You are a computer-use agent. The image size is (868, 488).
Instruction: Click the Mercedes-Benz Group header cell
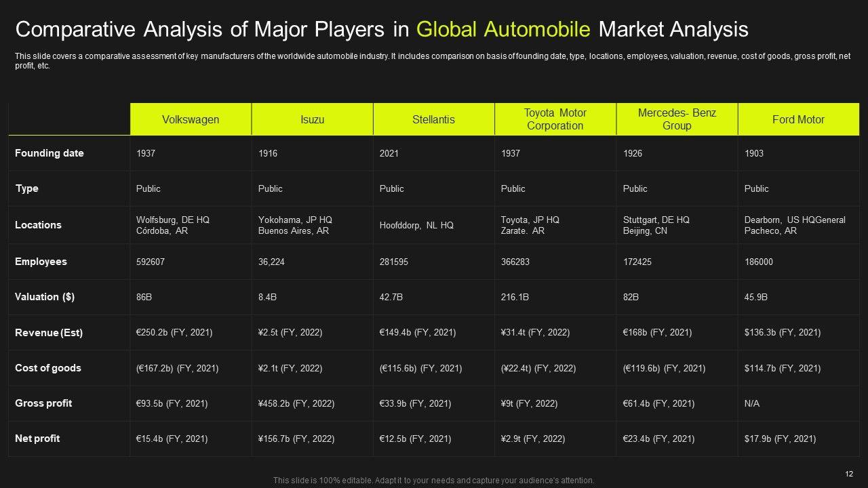[677, 119]
